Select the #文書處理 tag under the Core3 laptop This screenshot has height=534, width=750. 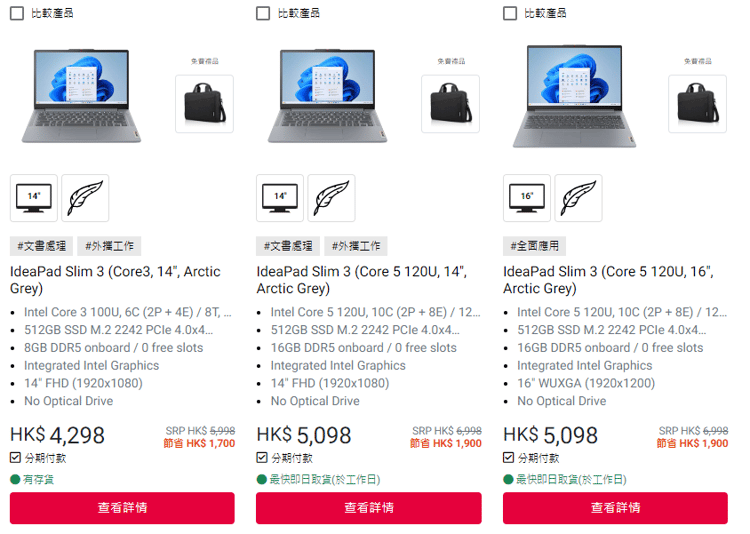[42, 246]
